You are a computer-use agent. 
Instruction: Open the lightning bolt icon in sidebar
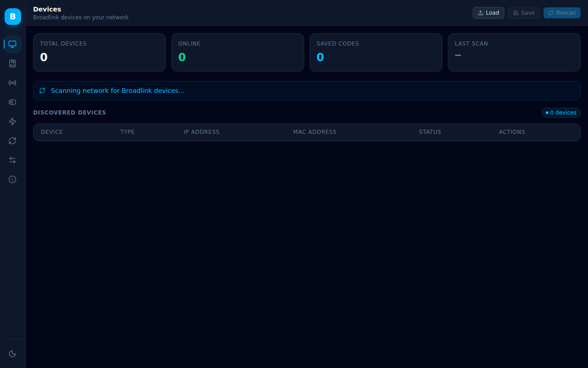[12, 121]
